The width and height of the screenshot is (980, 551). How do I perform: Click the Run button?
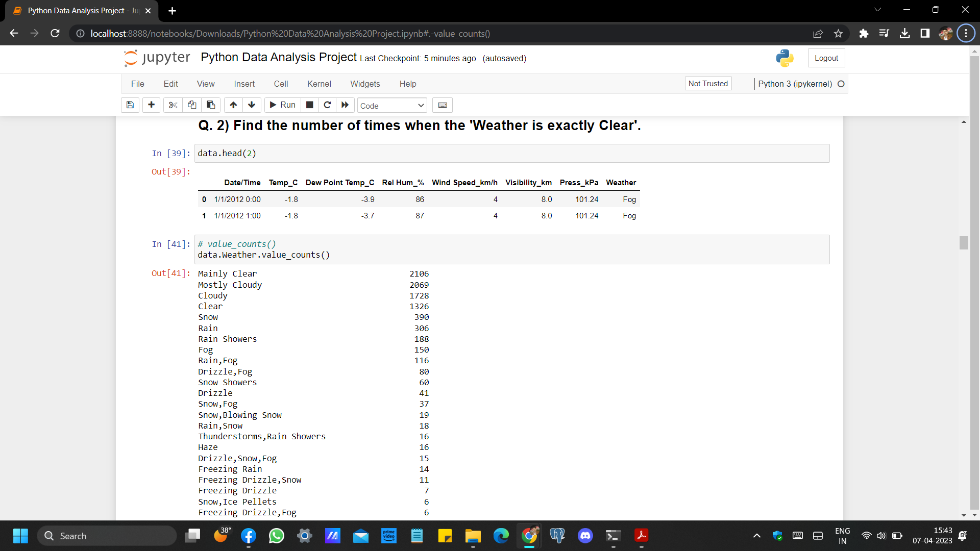pos(283,105)
